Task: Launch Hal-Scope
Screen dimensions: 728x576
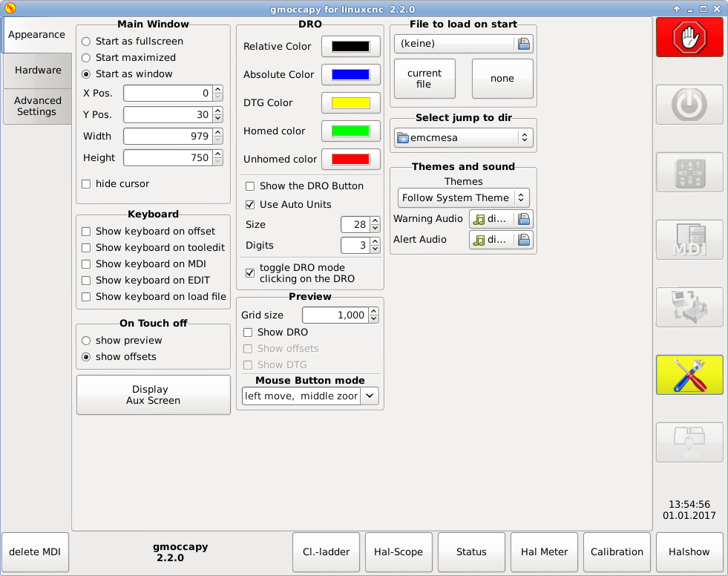Action: (x=399, y=552)
